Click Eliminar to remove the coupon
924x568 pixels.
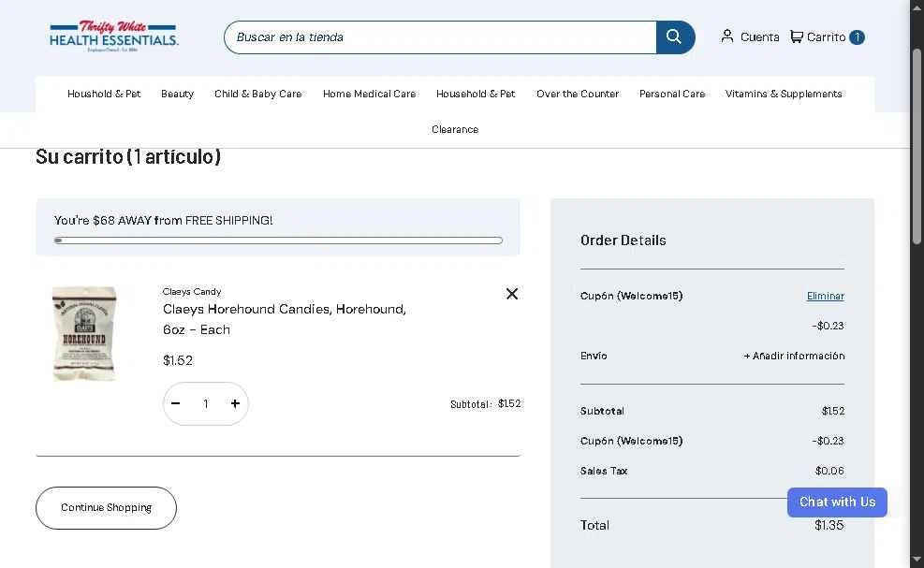pos(825,296)
